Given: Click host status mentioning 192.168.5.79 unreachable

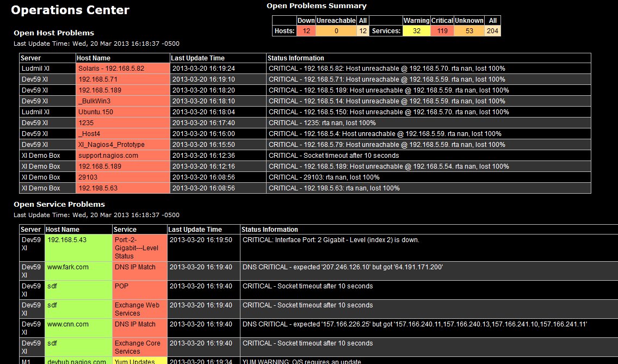Looking at the screenshot, I should tap(387, 145).
